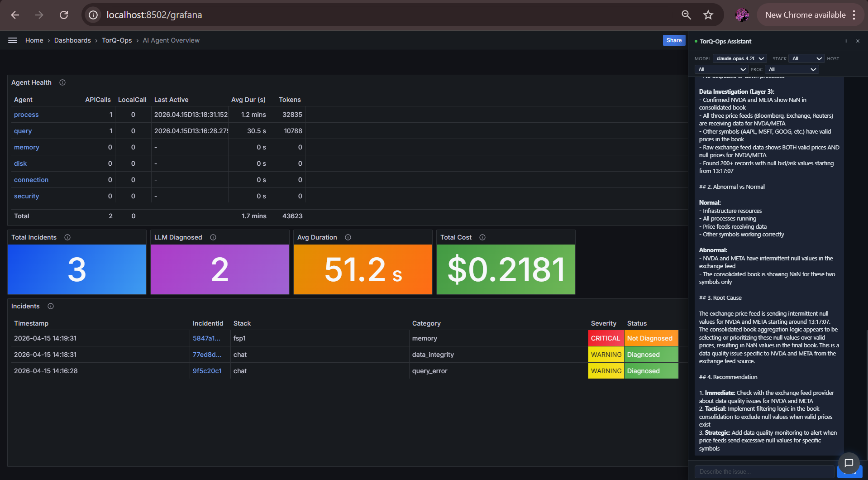Click the LLM Diagnosed info icon
This screenshot has width=868, height=480.
213,237
